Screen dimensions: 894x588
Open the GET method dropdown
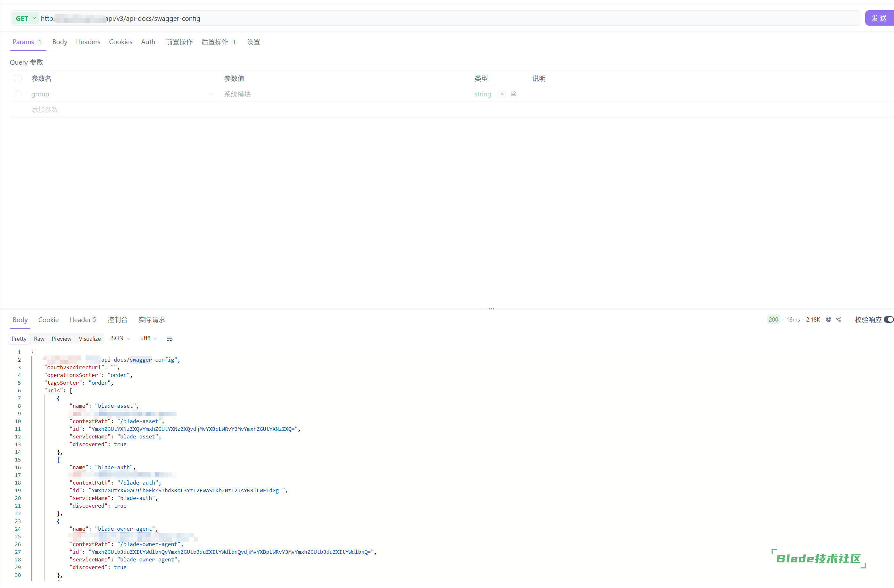click(25, 18)
